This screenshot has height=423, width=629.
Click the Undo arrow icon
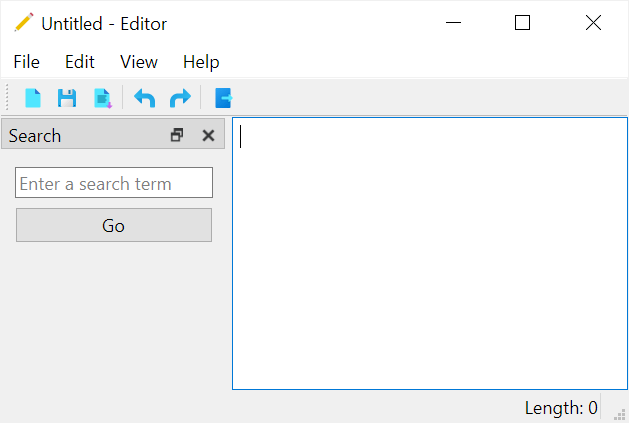click(145, 98)
